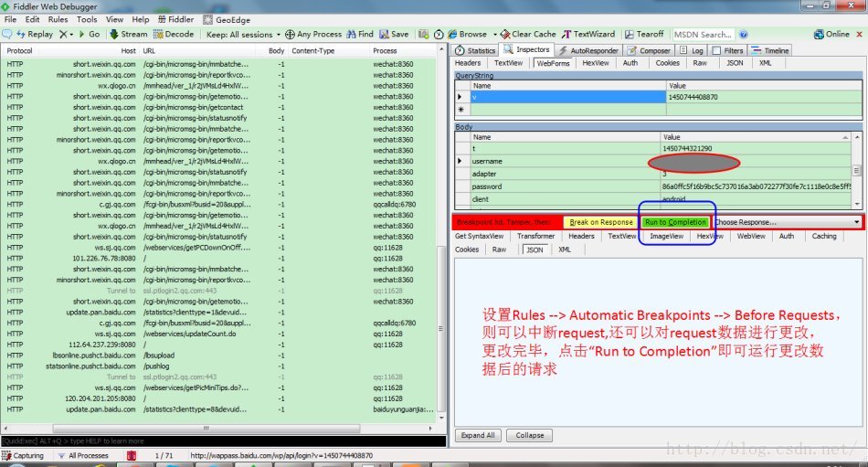
Task: Select the response Caching tab
Action: 824,236
